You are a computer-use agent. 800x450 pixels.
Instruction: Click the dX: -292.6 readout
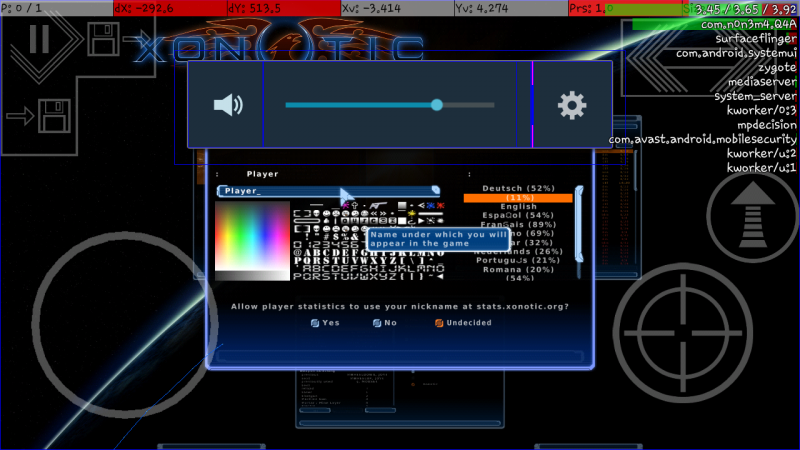[x=170, y=8]
